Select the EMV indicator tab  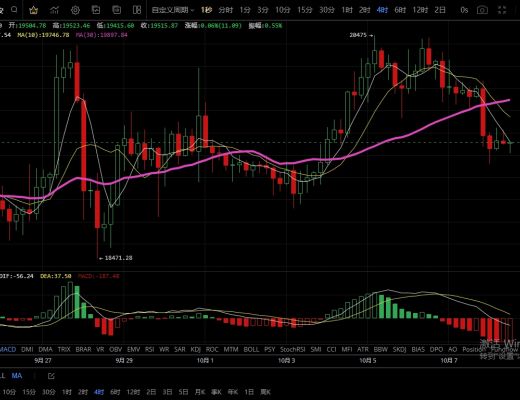click(x=133, y=349)
